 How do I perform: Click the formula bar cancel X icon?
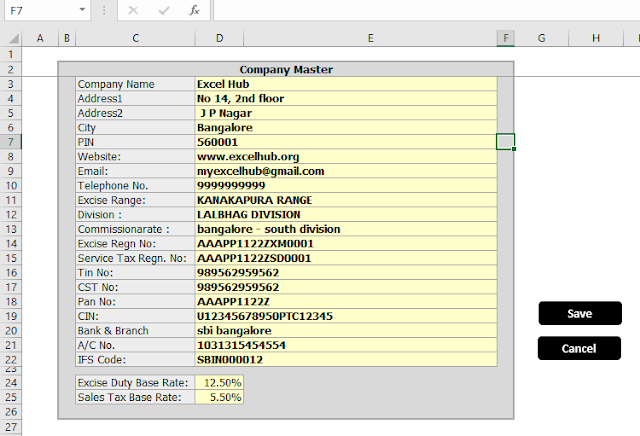click(x=133, y=10)
